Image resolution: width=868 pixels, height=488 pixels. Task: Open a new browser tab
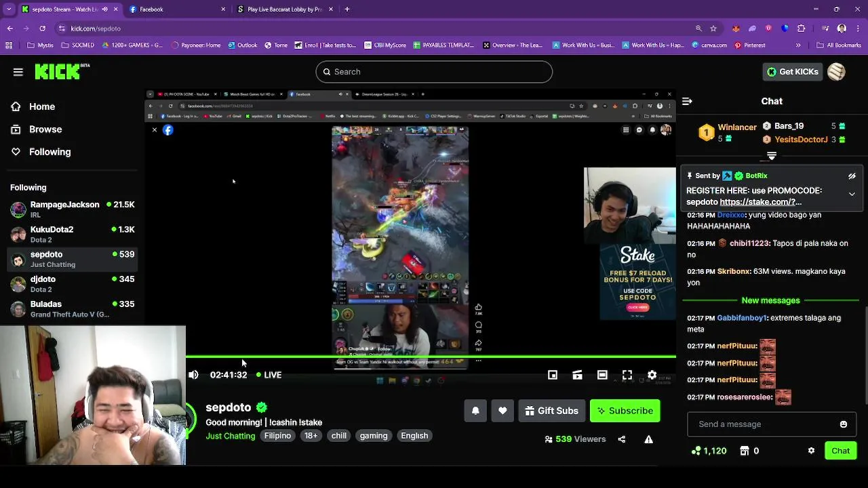[x=347, y=9]
